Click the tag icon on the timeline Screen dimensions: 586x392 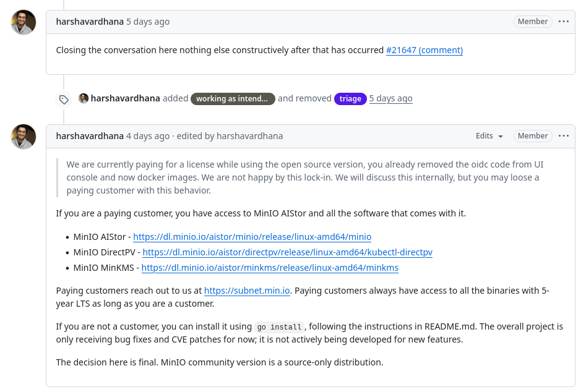click(64, 99)
